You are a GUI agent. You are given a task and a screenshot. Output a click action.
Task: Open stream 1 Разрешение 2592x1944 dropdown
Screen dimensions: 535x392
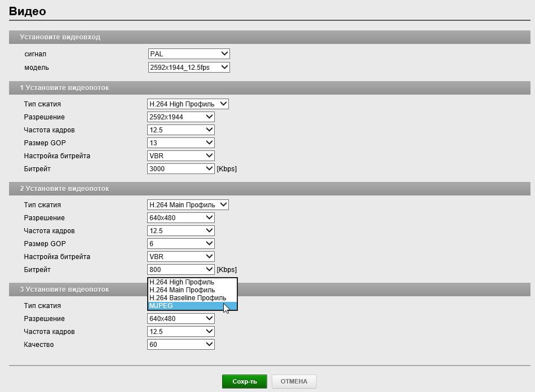point(180,117)
